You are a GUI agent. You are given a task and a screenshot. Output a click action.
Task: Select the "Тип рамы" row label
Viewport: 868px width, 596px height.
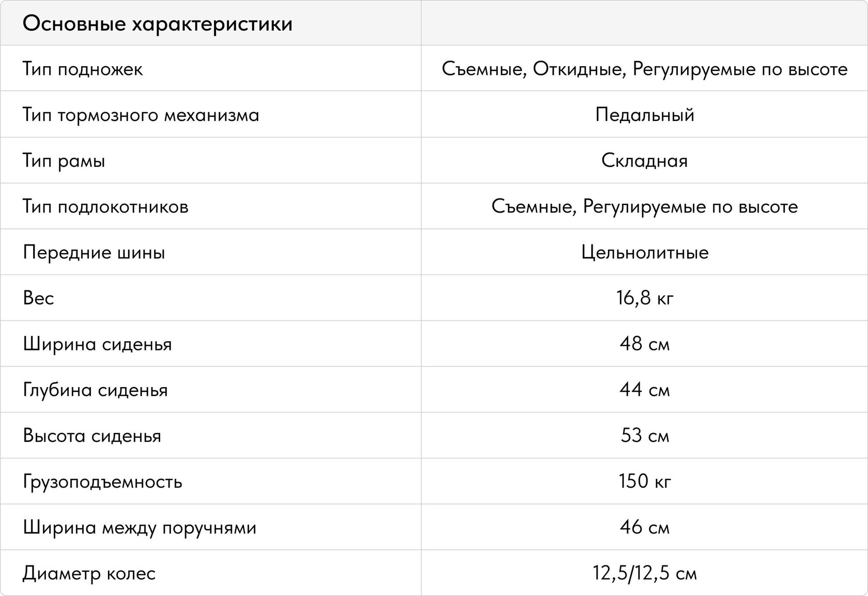[64, 161]
